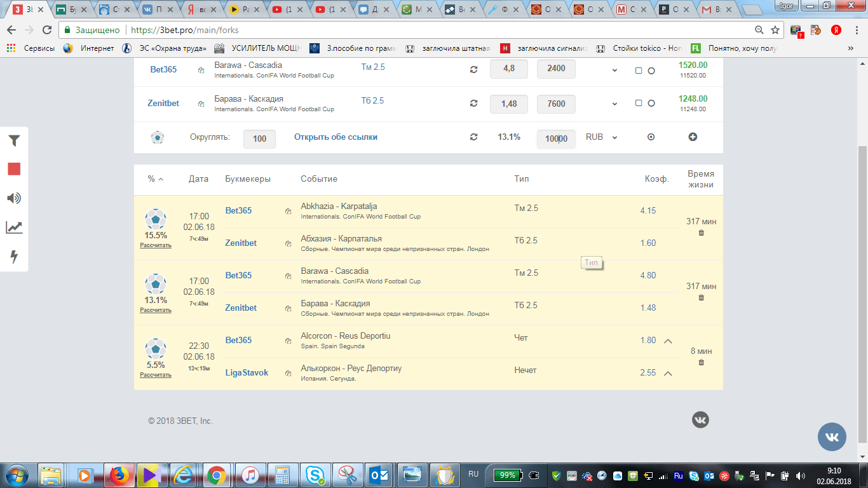Sort by percent column header
868x488 pixels.
[x=156, y=179]
